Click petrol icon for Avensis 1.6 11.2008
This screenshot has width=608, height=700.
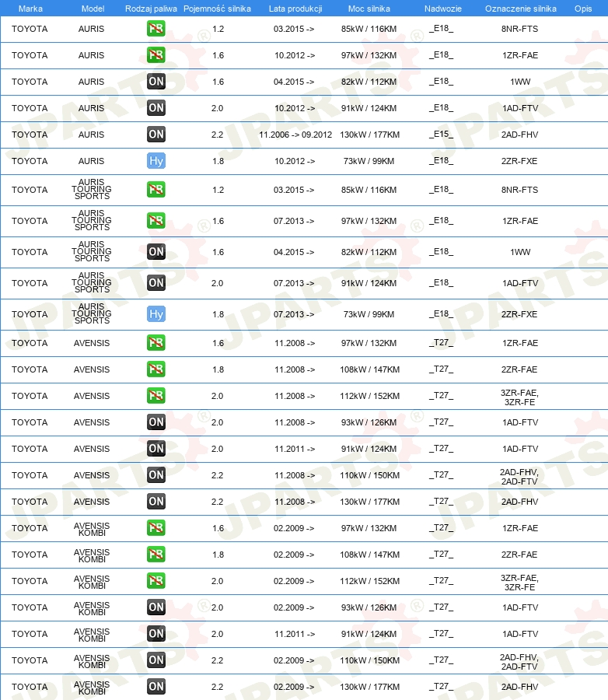(x=155, y=342)
